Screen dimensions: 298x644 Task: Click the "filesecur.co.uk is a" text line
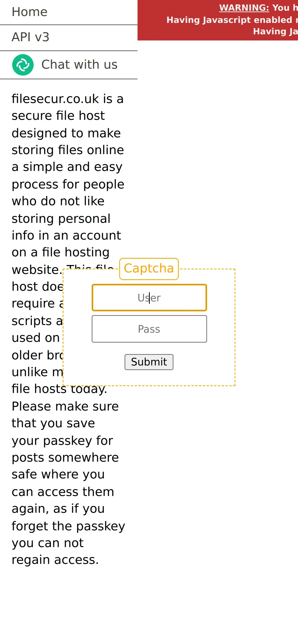pyautogui.click(x=67, y=99)
